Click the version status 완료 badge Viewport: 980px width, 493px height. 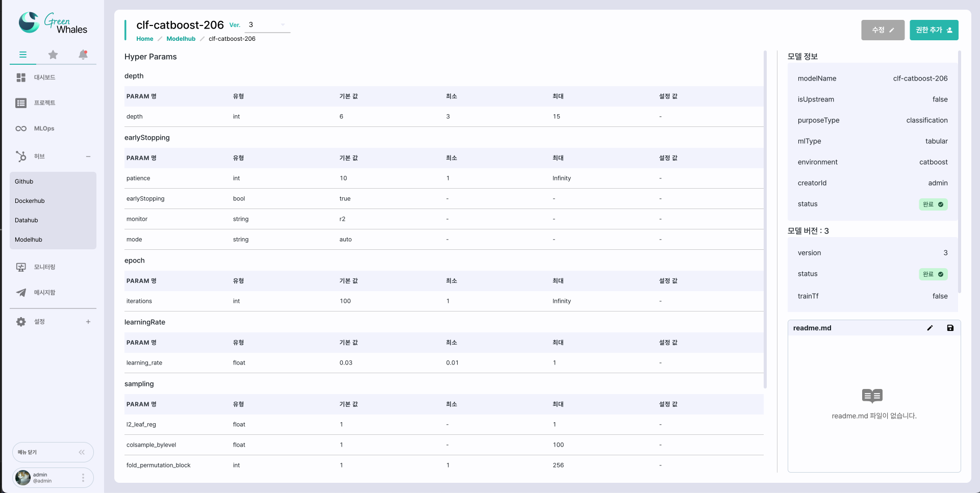(933, 274)
